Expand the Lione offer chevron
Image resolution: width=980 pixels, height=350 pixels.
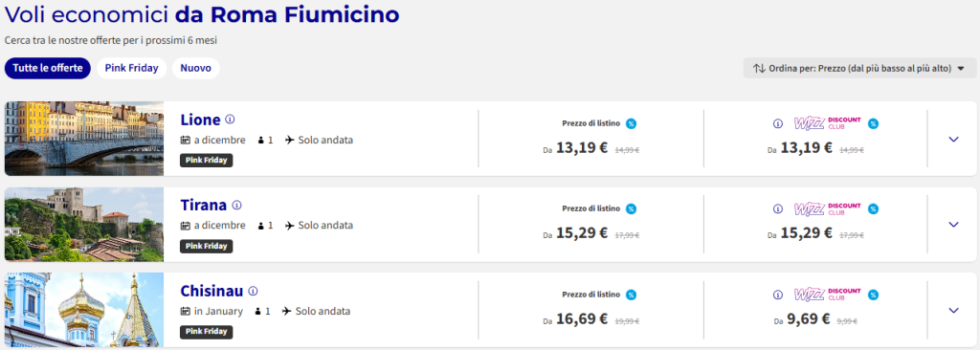click(953, 140)
